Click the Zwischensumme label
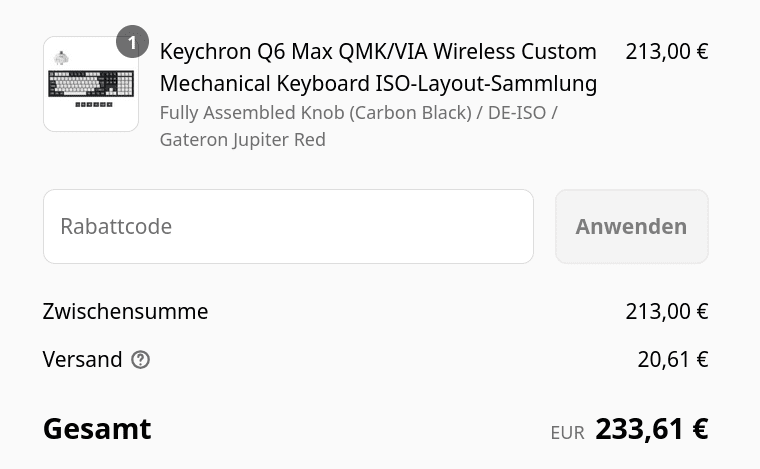Image resolution: width=760 pixels, height=469 pixels. (125, 311)
